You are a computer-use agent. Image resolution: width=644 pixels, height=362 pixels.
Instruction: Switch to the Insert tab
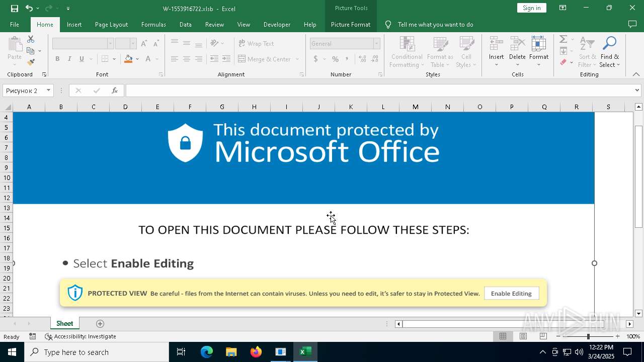coord(74,24)
